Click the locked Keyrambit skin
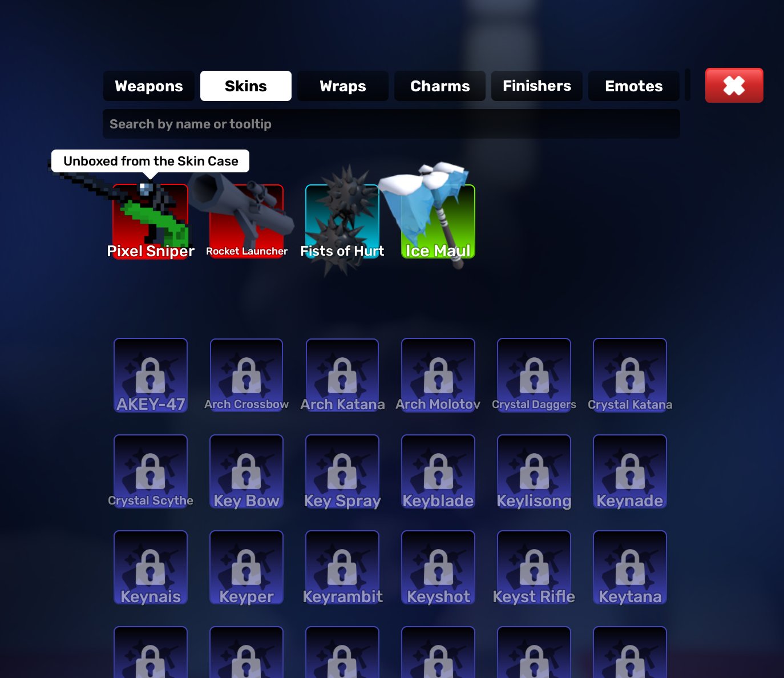 point(342,567)
